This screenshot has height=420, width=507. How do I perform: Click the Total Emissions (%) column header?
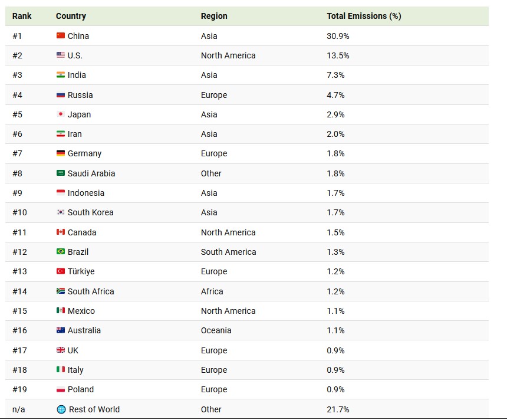pyautogui.click(x=364, y=16)
